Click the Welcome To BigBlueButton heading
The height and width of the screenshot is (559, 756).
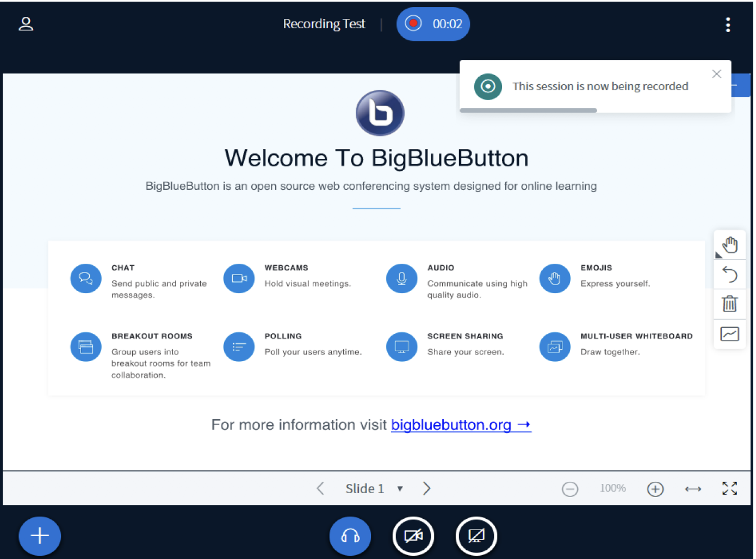376,158
